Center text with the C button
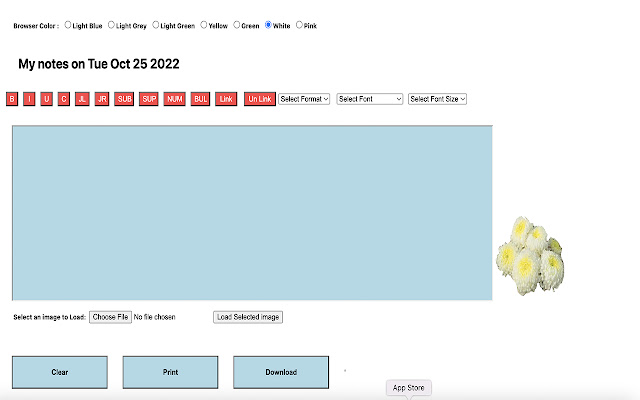The height and width of the screenshot is (400, 640). [63, 99]
